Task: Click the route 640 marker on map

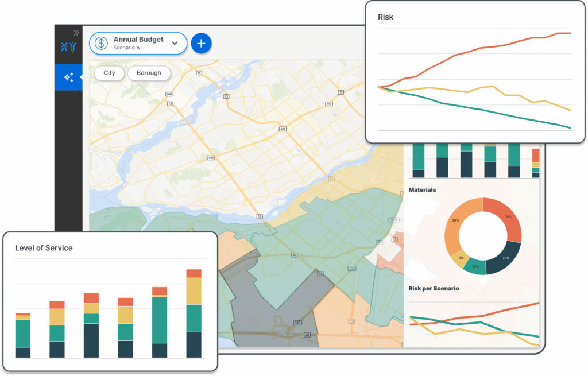Action: (x=169, y=94)
